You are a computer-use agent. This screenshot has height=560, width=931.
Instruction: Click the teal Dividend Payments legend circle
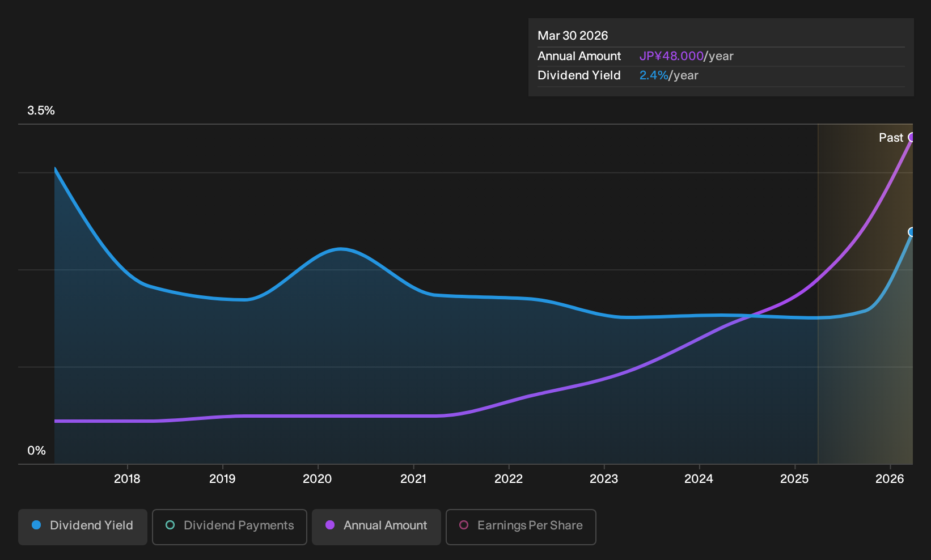(x=170, y=525)
